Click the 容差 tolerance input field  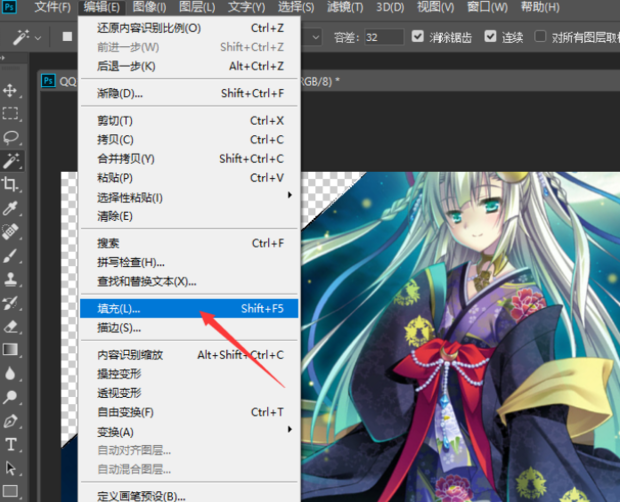click(384, 37)
